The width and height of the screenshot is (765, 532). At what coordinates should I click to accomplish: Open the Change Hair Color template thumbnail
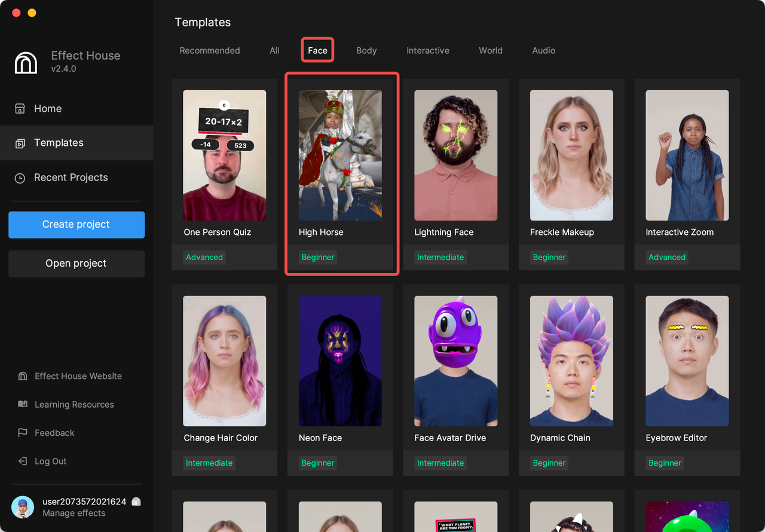click(x=225, y=361)
